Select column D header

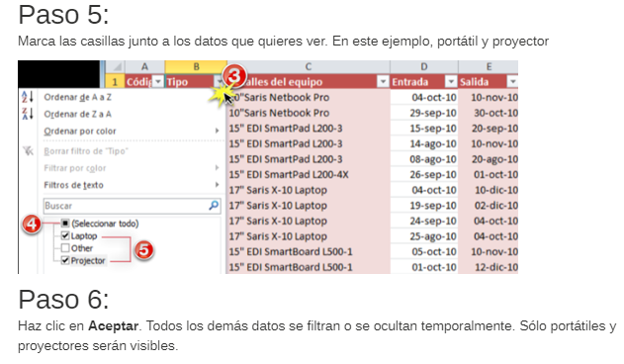click(x=424, y=66)
